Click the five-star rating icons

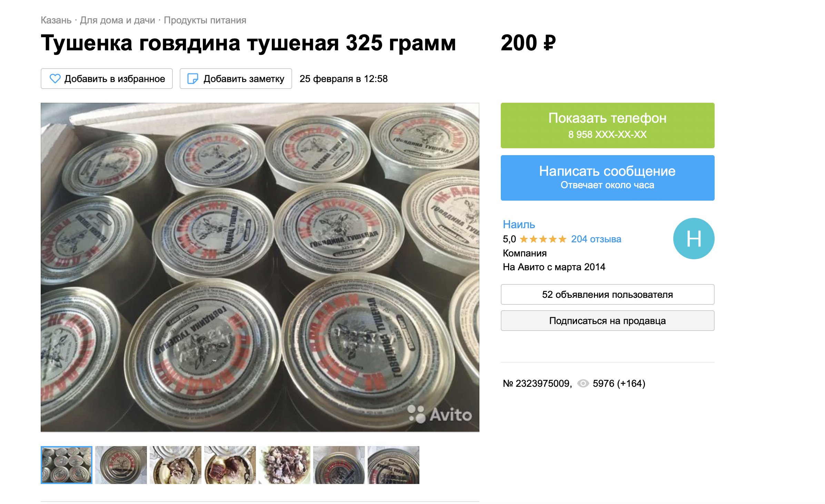pyautogui.click(x=543, y=239)
